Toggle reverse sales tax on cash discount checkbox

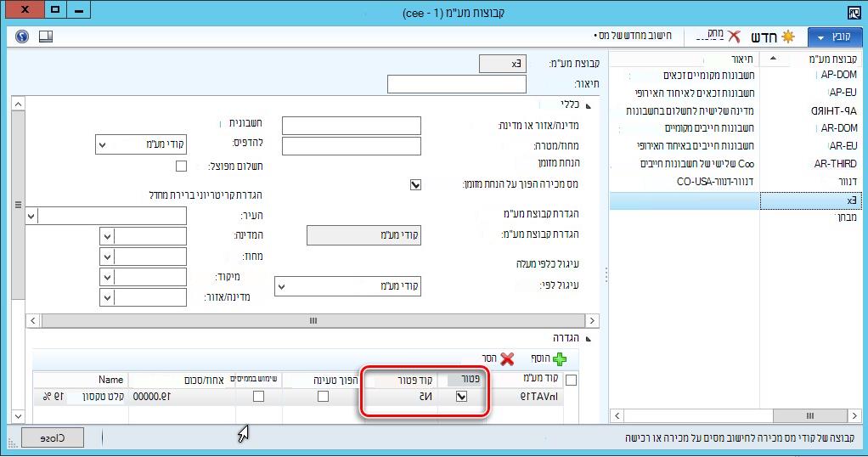point(415,184)
